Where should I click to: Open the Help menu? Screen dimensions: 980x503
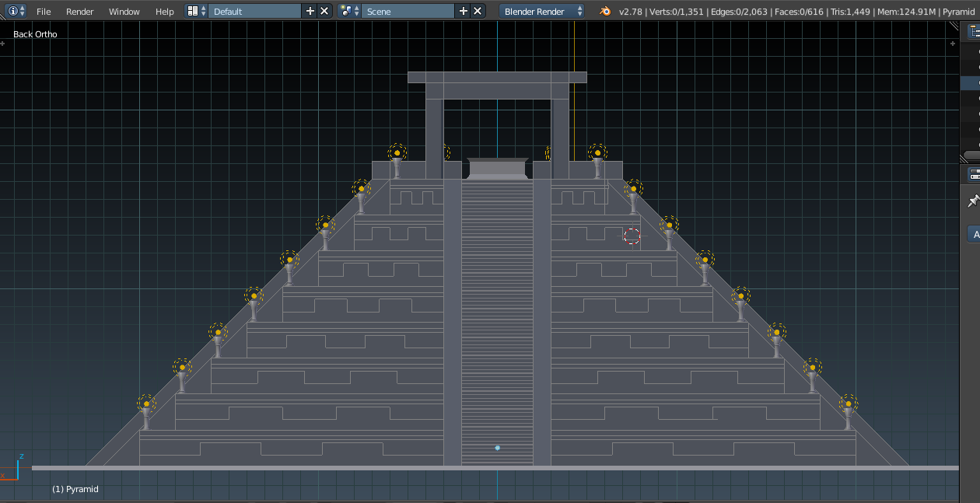coord(164,12)
